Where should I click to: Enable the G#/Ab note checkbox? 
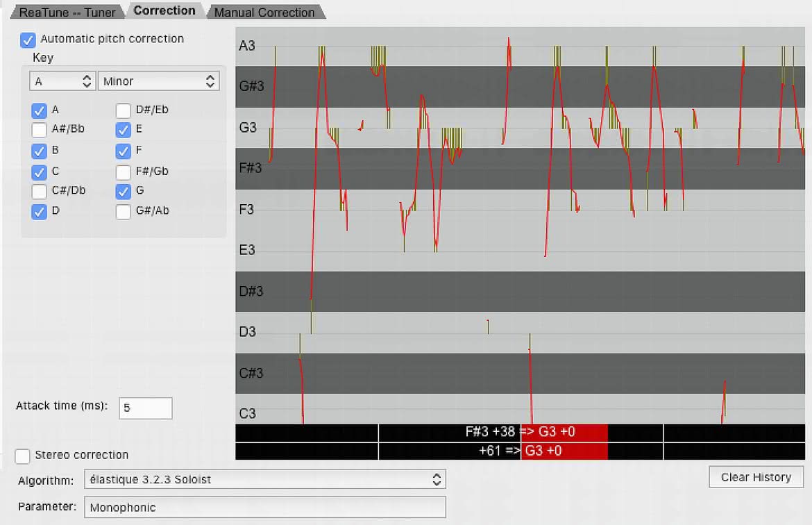click(123, 211)
